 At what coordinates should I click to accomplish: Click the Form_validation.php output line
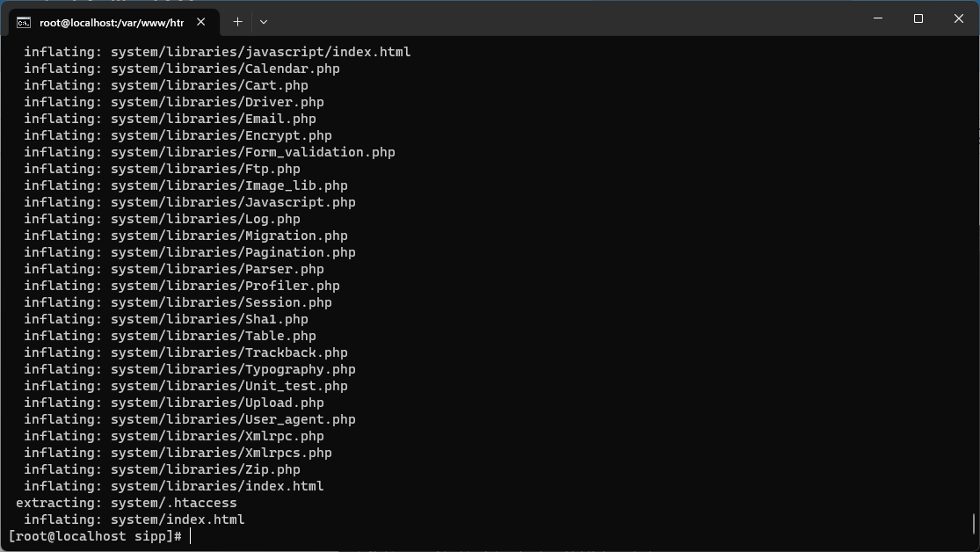pyautogui.click(x=209, y=153)
